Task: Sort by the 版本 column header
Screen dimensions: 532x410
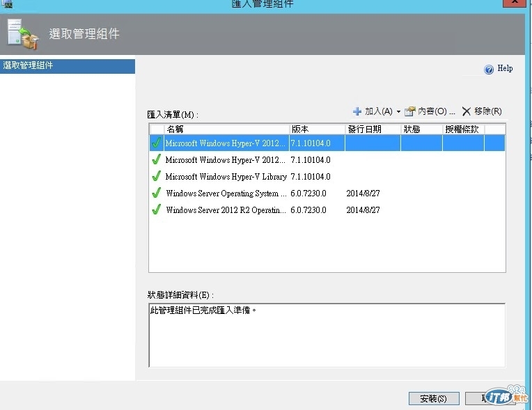Action: coord(317,129)
